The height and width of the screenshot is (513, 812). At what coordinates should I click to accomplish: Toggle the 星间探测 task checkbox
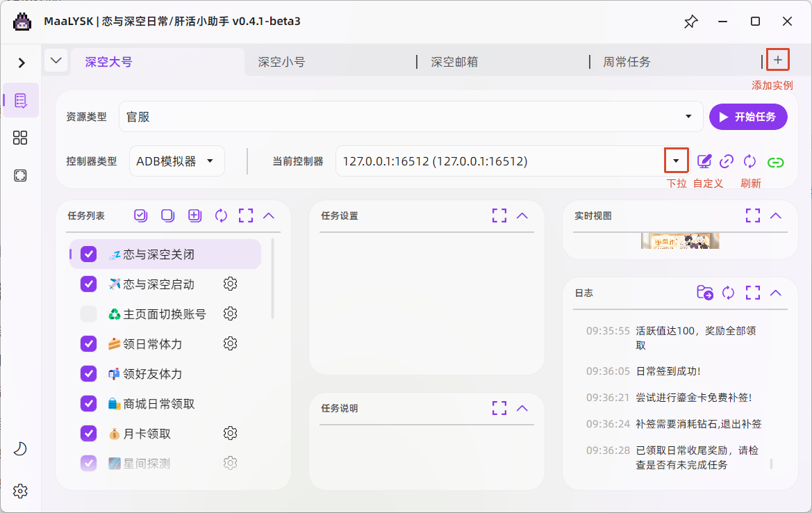(88, 463)
